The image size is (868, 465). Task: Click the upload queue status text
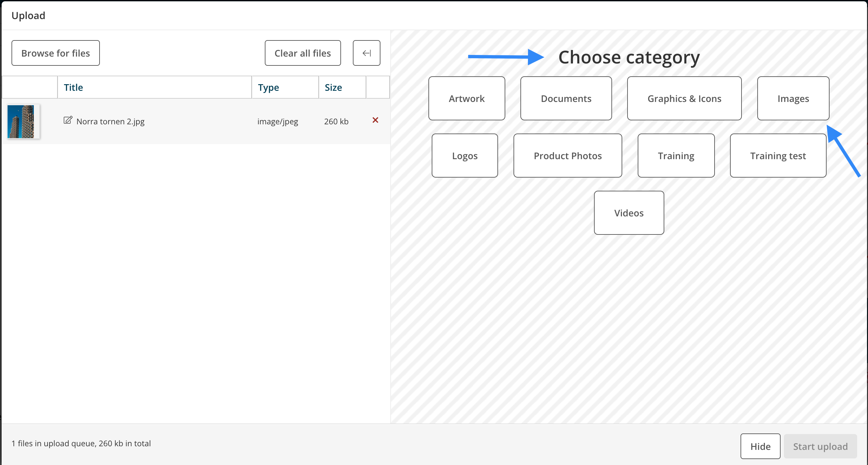(x=81, y=443)
